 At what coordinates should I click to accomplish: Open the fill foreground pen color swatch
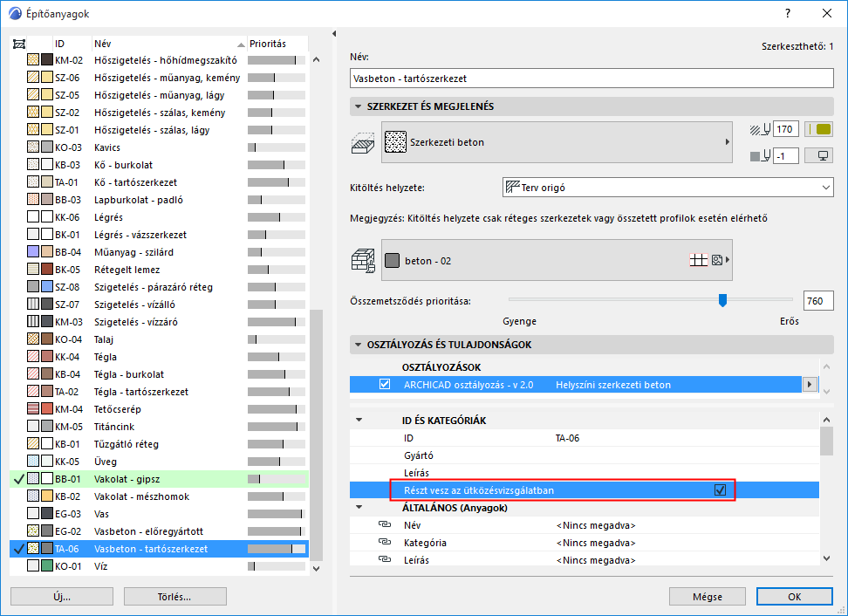pos(819,129)
